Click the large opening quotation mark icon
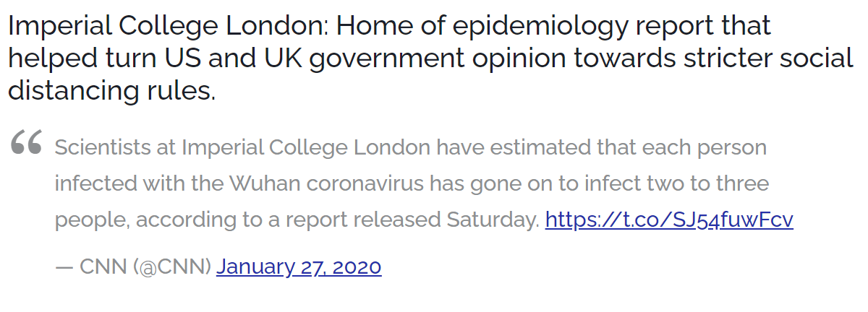The height and width of the screenshot is (312, 868). pos(27,145)
